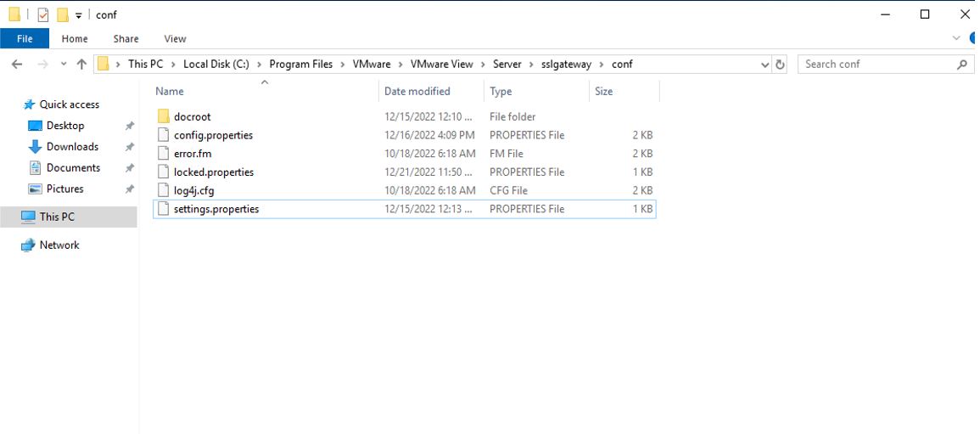Select VMware View in breadcrumb
This screenshot has width=980, height=434.
(442, 64)
